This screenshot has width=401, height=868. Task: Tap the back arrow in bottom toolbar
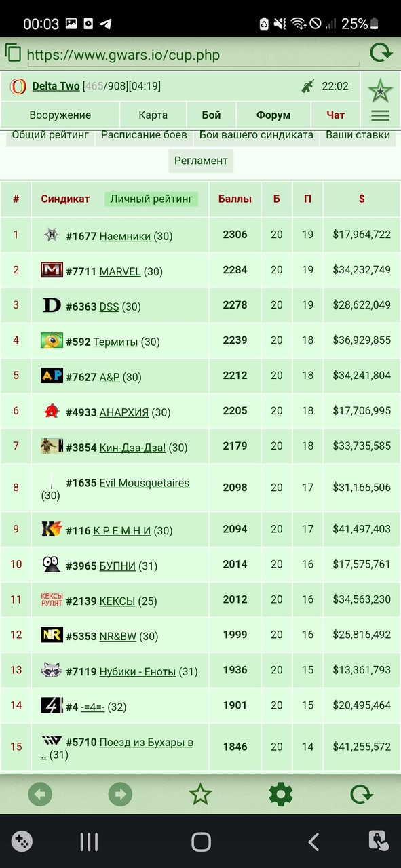click(40, 794)
